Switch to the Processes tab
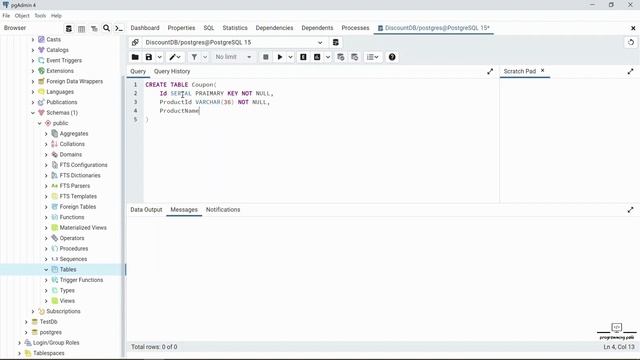 pos(355,28)
